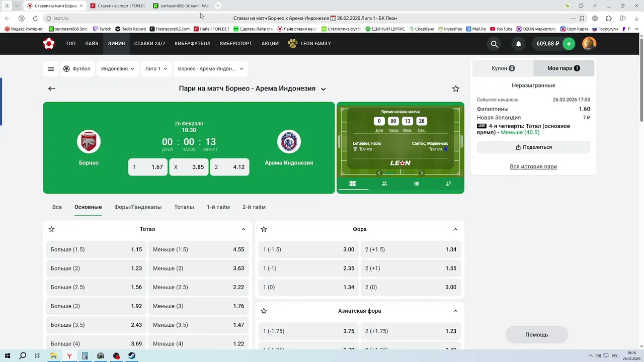
Task: Open the Футбол sport filter
Action: [x=77, y=69]
